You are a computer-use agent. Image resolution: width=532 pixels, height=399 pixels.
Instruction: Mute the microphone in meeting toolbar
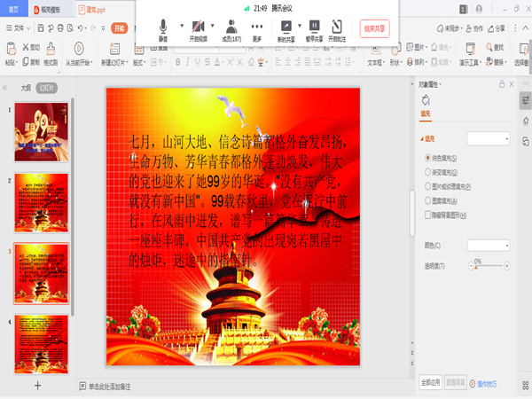click(x=163, y=27)
